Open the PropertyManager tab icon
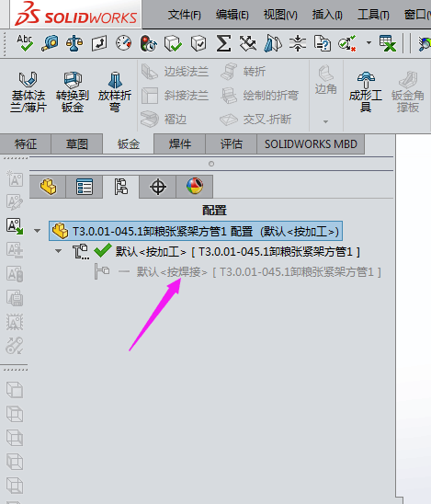This screenshot has width=431, height=504. 85,187
